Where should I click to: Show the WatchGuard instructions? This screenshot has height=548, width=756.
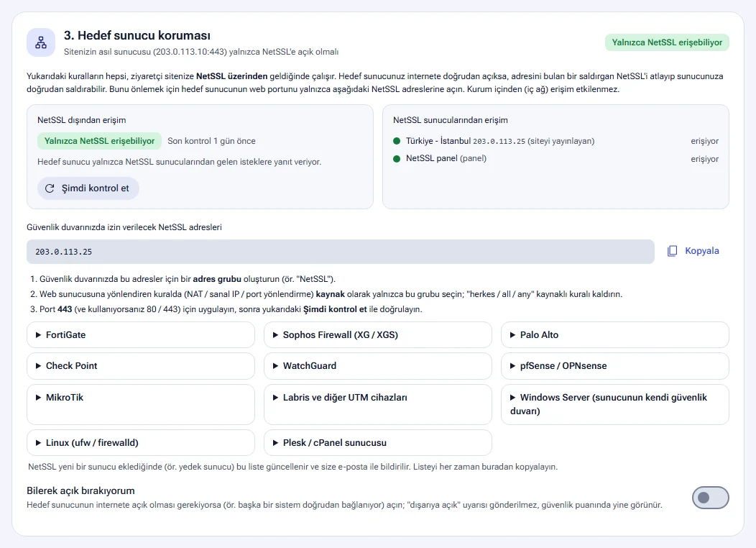[x=378, y=365]
